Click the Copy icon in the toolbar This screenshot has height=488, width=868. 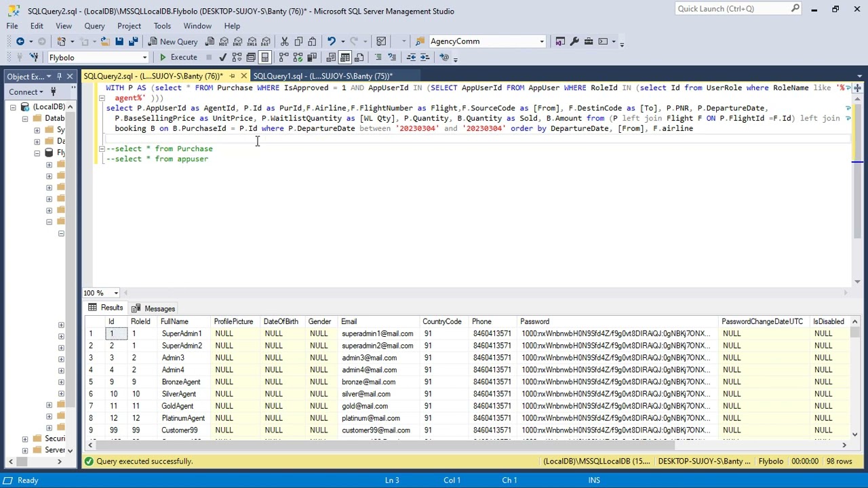298,41
